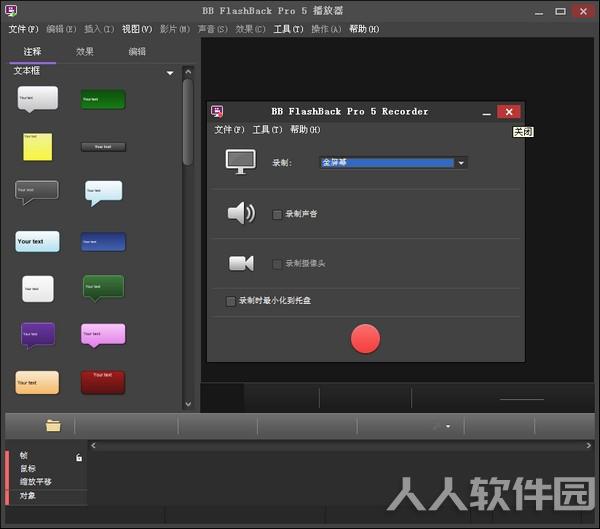Click the annotation panel scroll down arrow
Image resolution: width=600 pixels, height=529 pixels.
coord(188,404)
